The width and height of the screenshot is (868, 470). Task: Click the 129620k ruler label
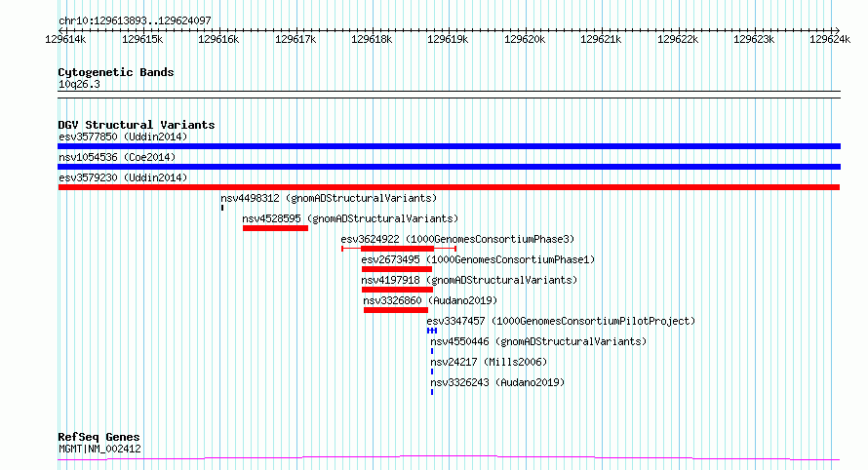pos(525,39)
